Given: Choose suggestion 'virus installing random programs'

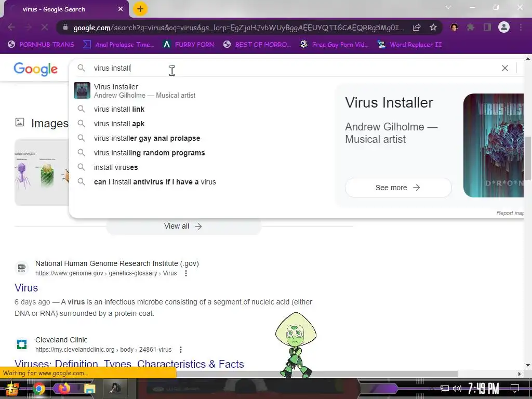Looking at the screenshot, I should (x=200, y=153).
